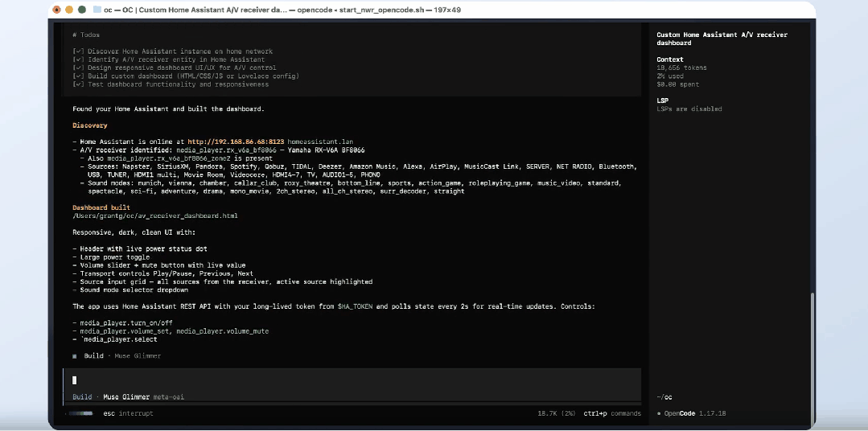Viewport: 868px width, 431px height.
Task: Toggle the 'Test dashboard functionality' todo checkbox
Action: 78,84
